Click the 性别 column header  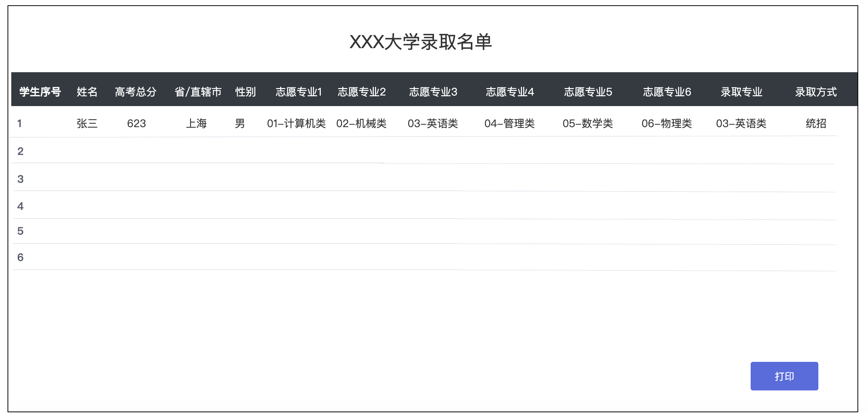point(246,92)
